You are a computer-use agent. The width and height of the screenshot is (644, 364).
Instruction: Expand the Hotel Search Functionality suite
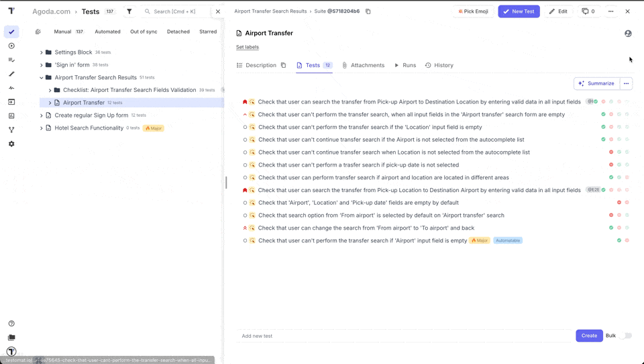(41, 128)
